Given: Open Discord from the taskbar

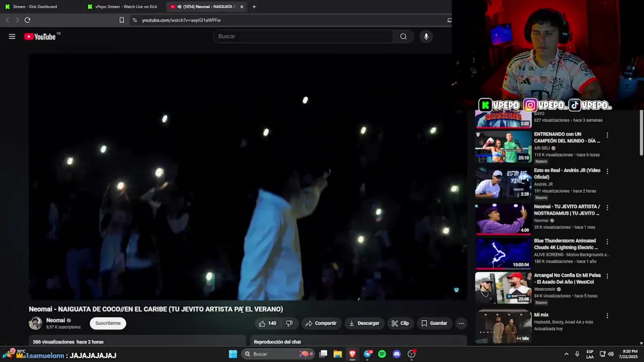Looking at the screenshot, I should (x=396, y=354).
